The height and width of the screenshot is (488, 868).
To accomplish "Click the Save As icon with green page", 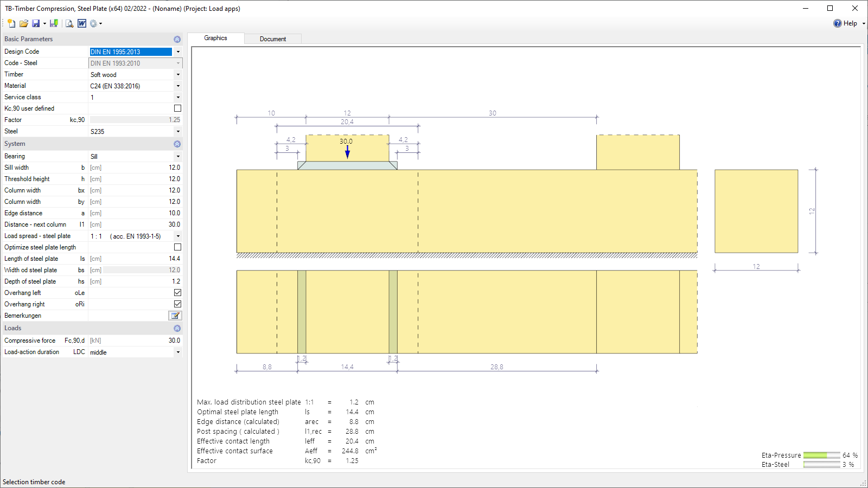I will [54, 23].
